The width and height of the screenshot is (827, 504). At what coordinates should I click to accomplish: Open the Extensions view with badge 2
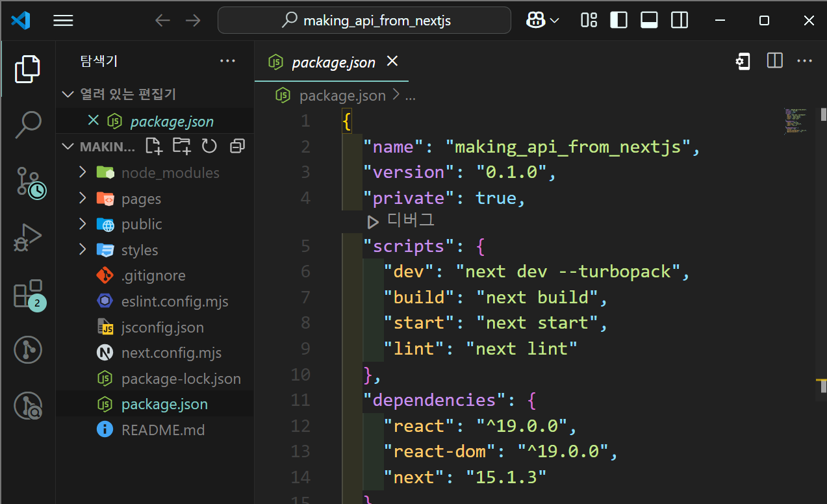29,295
